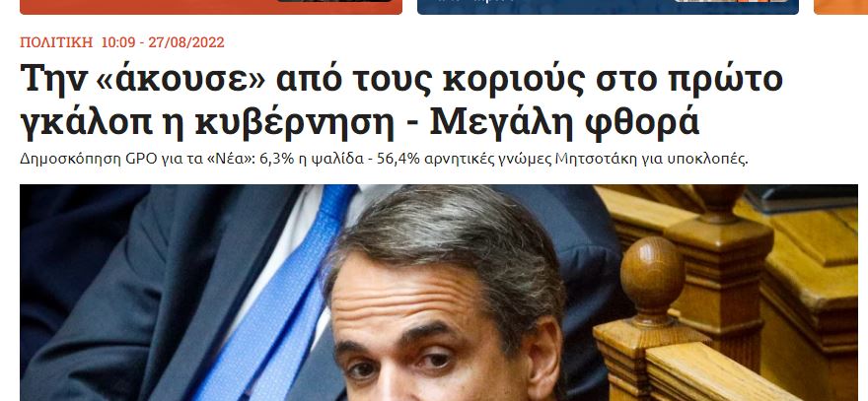Screen dimensions: 868x401
Task: Click the wooden banister knob in the photo
Action: pos(652,276)
